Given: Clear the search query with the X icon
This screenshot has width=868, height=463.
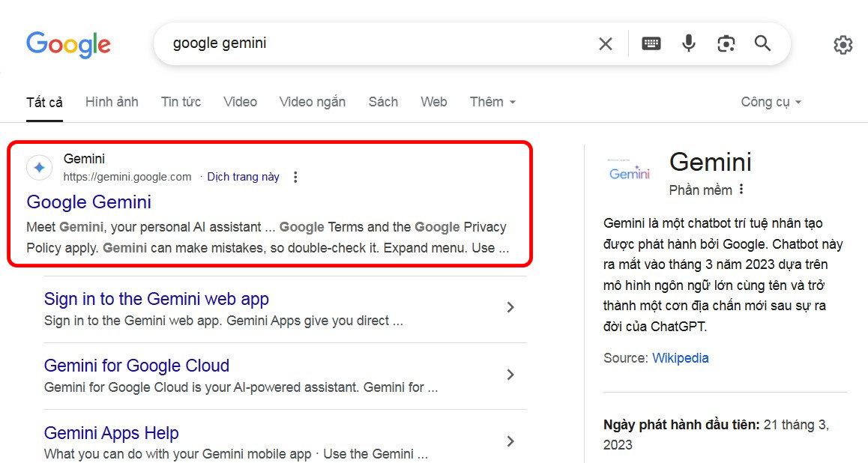Looking at the screenshot, I should click(605, 43).
